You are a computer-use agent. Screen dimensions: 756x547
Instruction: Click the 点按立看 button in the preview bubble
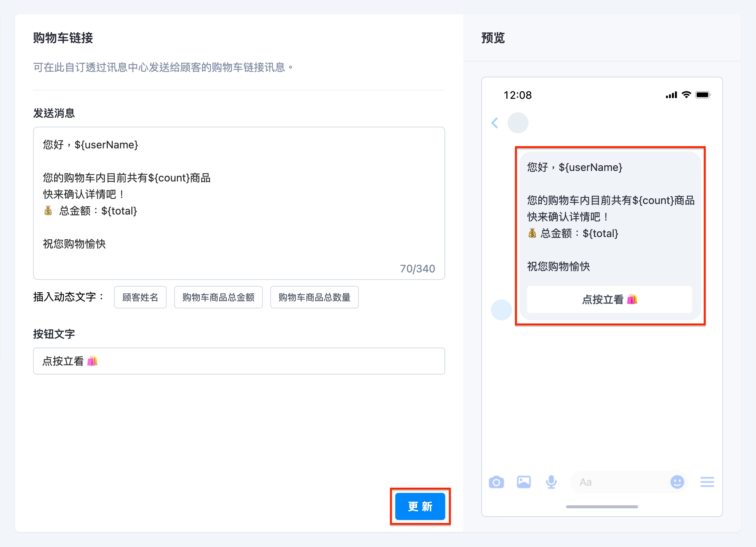click(x=610, y=299)
